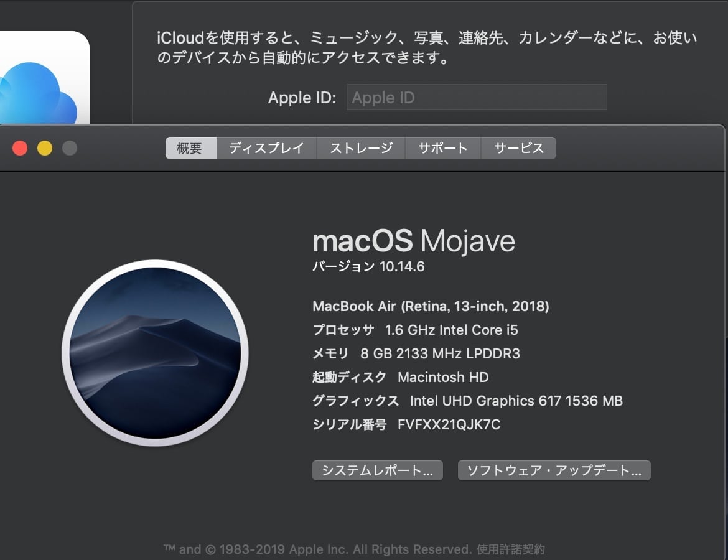This screenshot has width=728, height=560.
Task: Click graphics value Intel UHD Graphics 617 1536 MB
Action: [516, 401]
